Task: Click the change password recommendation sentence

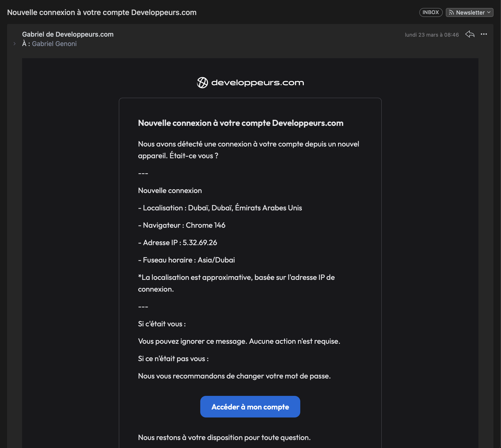Action: click(234, 376)
